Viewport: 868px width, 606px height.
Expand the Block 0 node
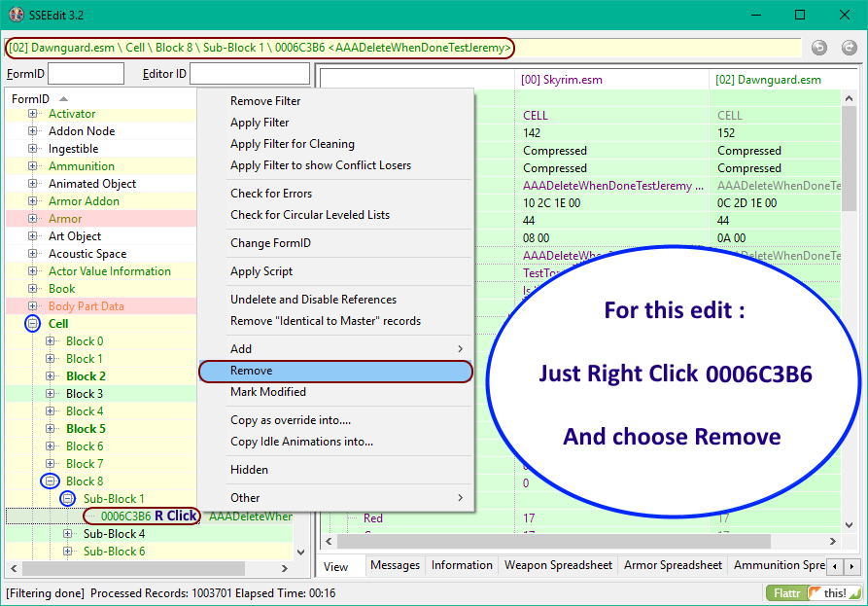tap(51, 341)
